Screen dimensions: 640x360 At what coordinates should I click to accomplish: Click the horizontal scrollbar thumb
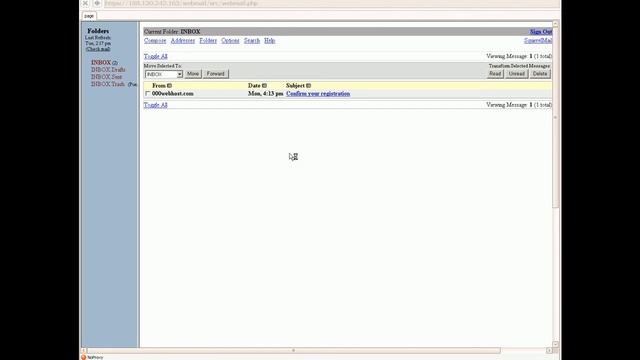293,351
